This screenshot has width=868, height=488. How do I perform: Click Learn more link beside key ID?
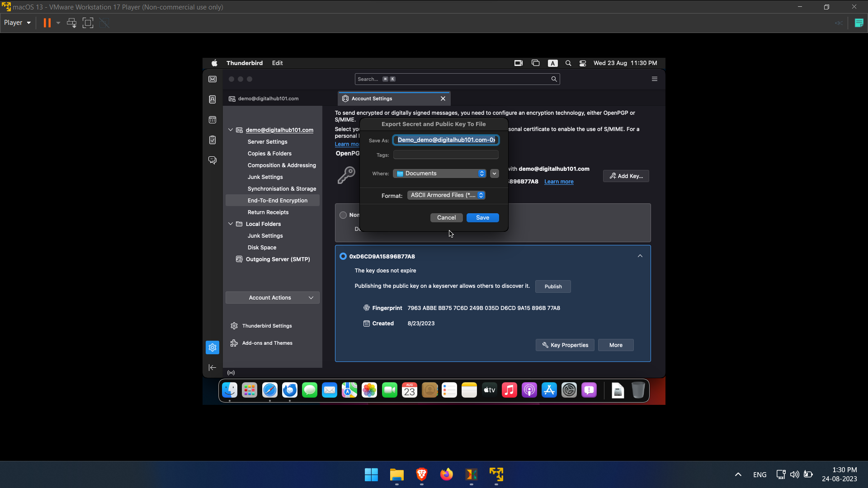click(x=559, y=182)
